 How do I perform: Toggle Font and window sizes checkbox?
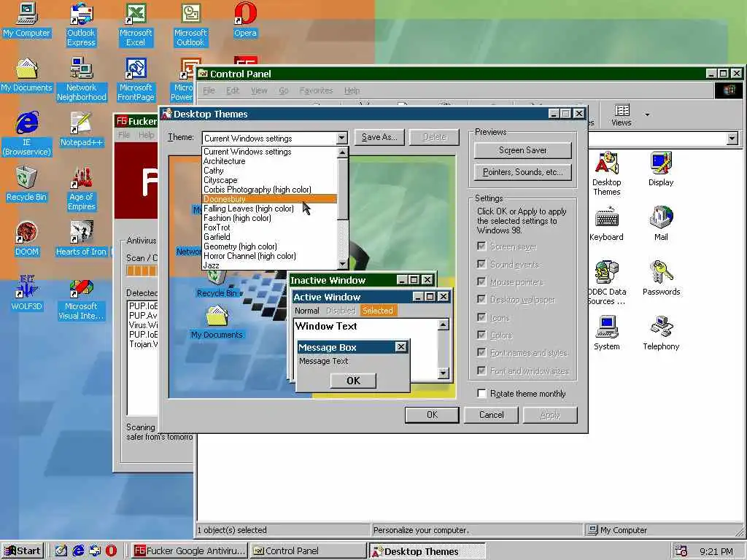[x=481, y=371]
